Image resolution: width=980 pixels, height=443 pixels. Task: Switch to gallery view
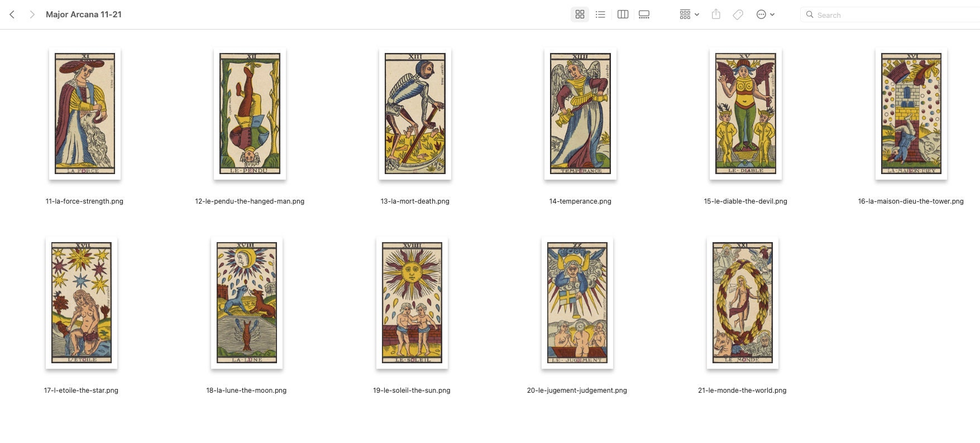644,15
